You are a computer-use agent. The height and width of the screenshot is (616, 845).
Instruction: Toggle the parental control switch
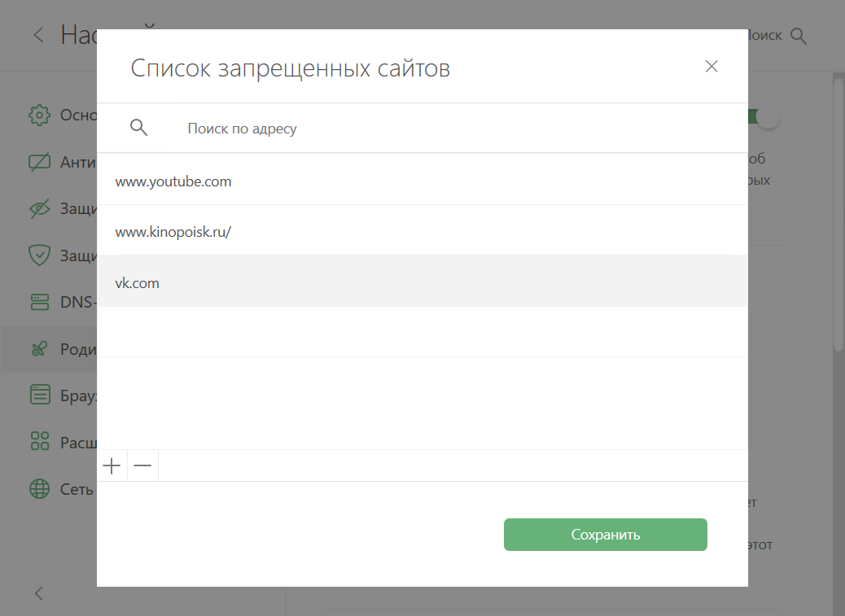pyautogui.click(x=764, y=116)
